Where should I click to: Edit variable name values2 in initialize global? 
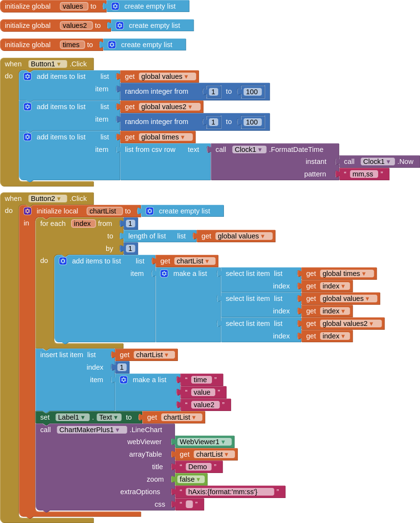(x=76, y=25)
